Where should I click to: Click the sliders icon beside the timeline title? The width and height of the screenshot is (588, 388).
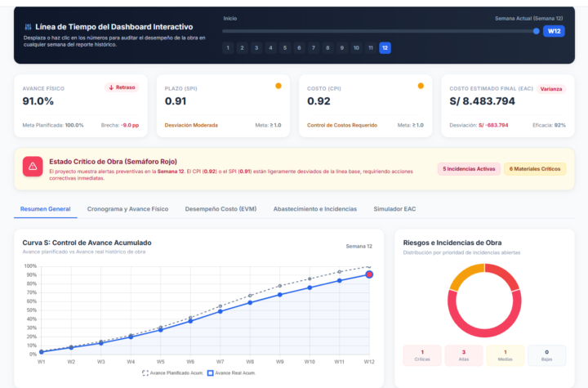pos(28,27)
